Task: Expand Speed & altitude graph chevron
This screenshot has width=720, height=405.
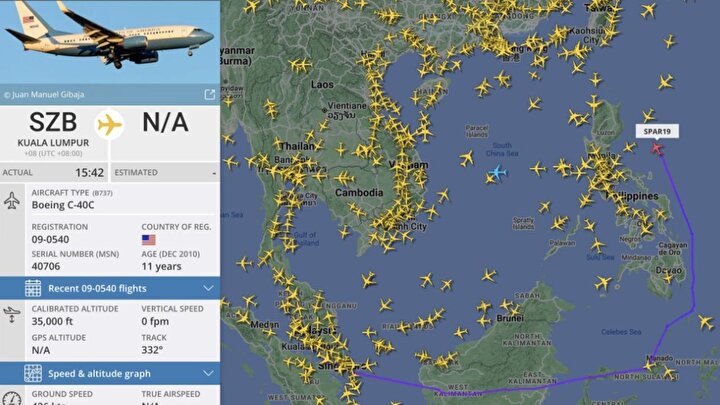Action: 208,373
